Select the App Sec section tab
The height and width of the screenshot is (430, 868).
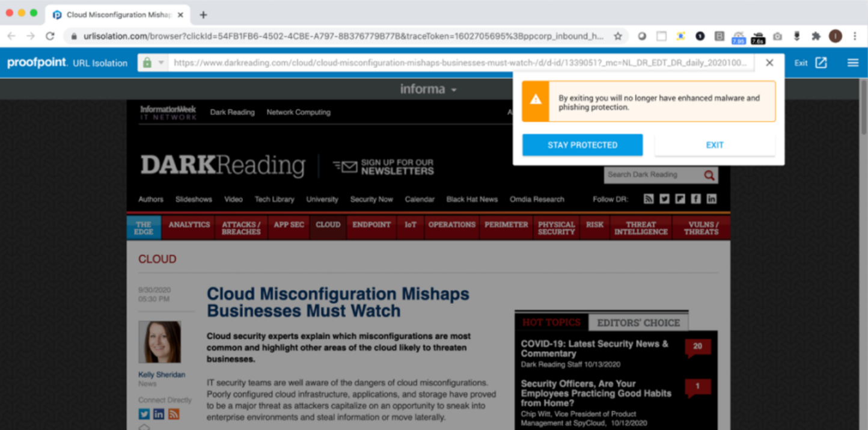(x=289, y=228)
